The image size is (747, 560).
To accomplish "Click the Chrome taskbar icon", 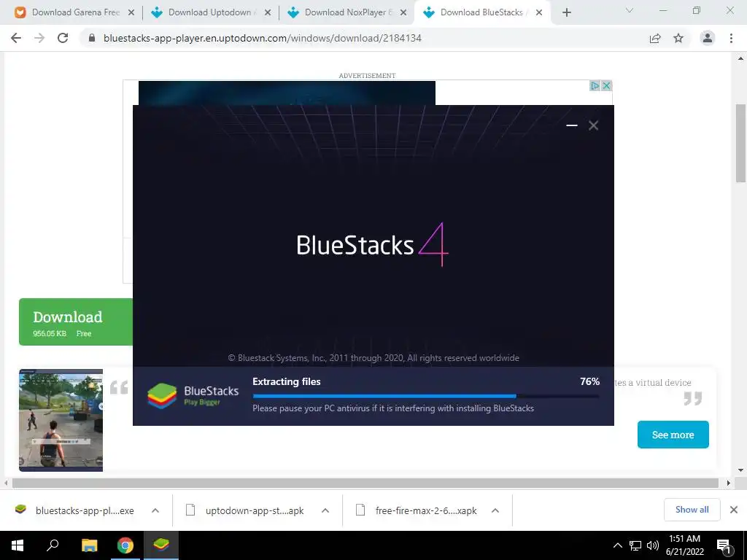I will click(x=125, y=545).
